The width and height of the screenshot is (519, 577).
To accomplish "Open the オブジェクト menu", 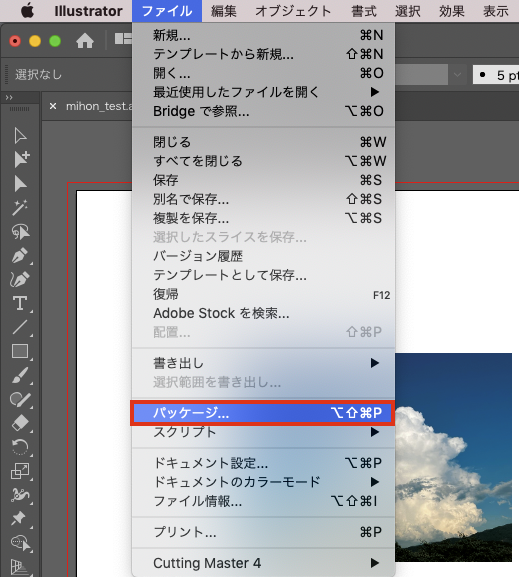I will coord(293,11).
